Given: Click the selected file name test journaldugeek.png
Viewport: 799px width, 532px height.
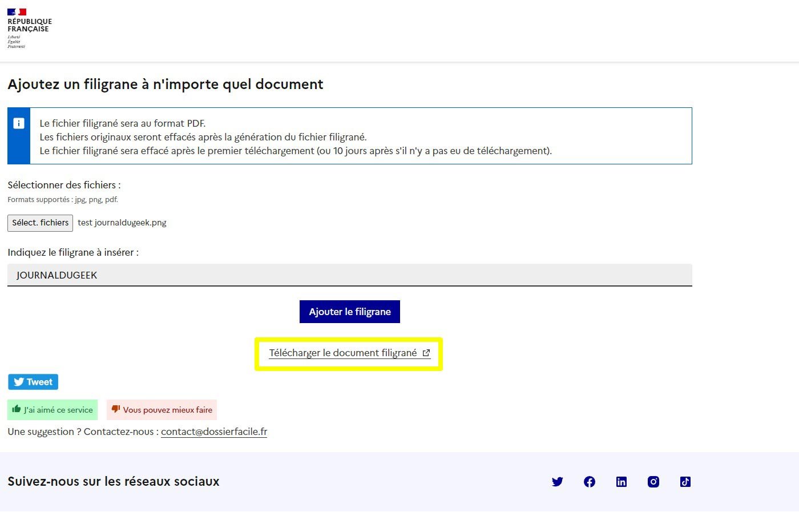Looking at the screenshot, I should pos(122,223).
